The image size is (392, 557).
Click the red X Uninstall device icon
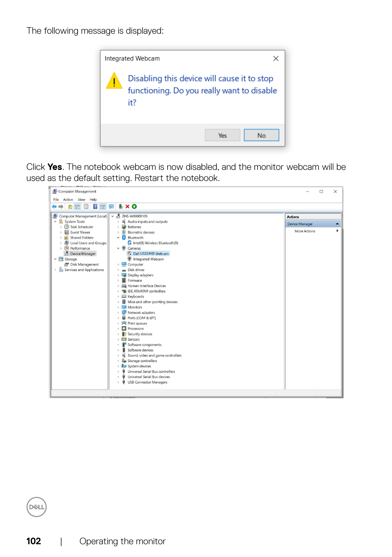(x=127, y=207)
